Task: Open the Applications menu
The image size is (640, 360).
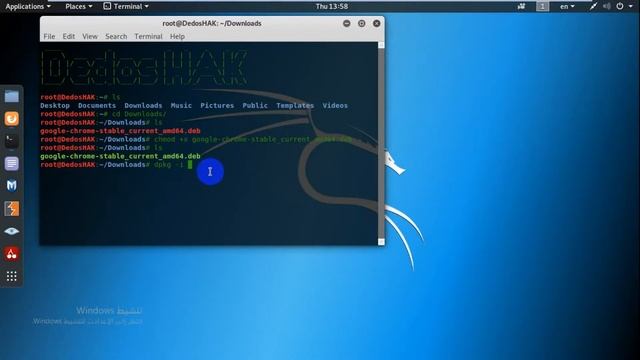Action: point(28,7)
